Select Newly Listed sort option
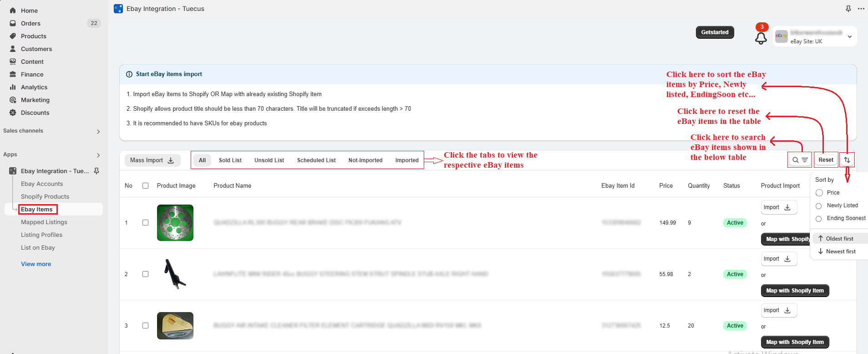This screenshot has width=868, height=354. coord(819,206)
